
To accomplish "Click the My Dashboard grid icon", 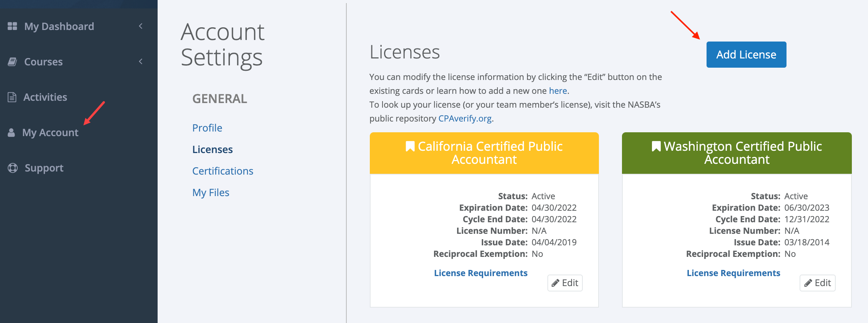I will (12, 26).
